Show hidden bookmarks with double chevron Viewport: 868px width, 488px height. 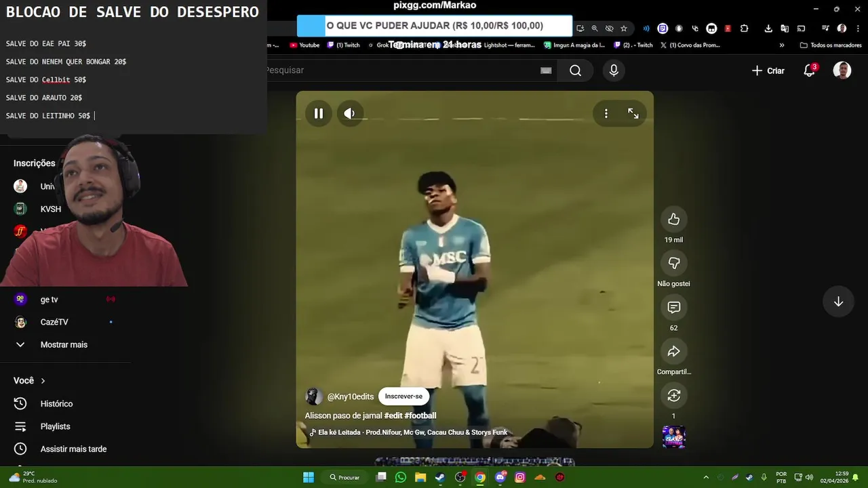782,45
